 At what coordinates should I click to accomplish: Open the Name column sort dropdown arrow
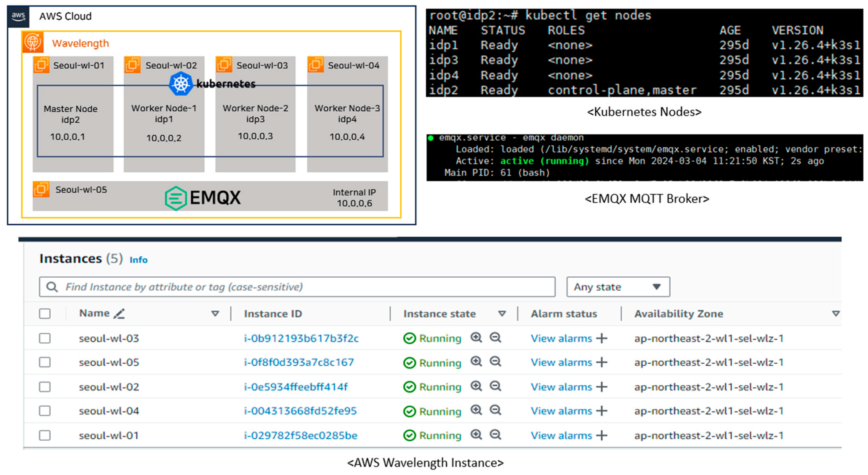pyautogui.click(x=215, y=313)
